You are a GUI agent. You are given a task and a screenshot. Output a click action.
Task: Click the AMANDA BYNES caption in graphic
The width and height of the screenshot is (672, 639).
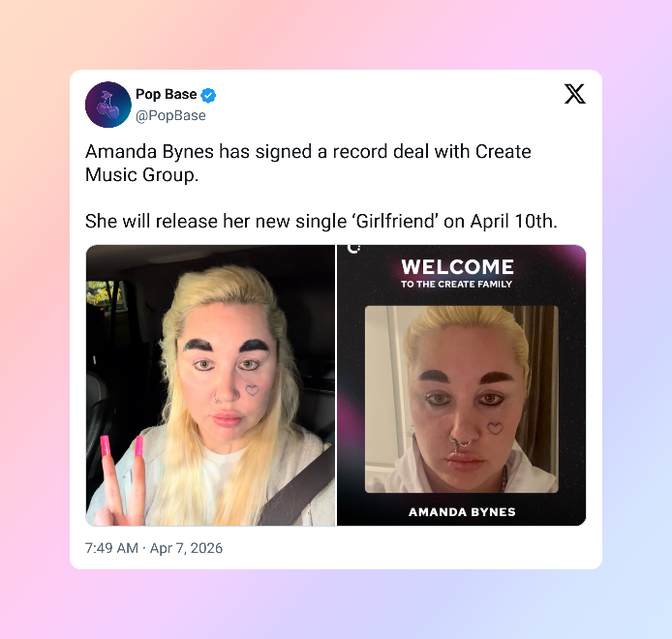[x=462, y=512]
